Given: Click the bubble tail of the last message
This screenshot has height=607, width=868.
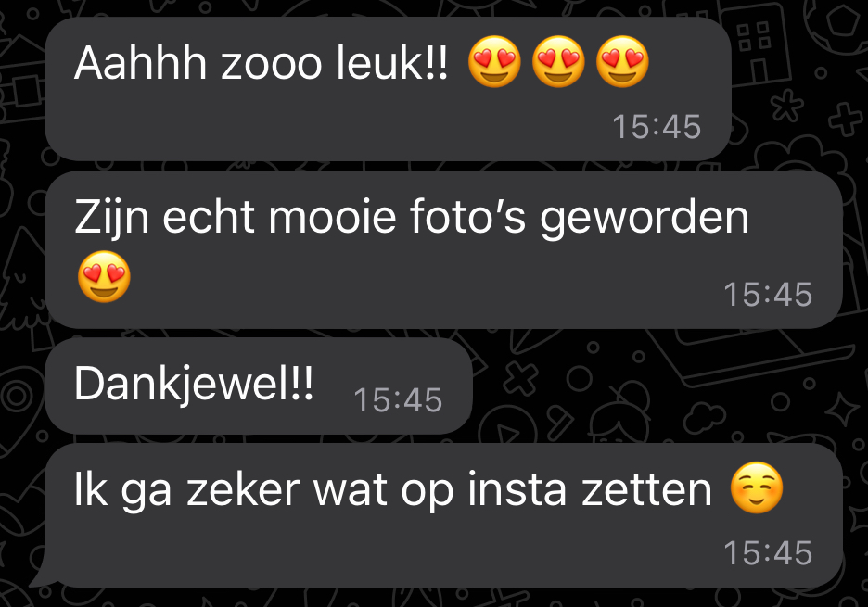Looking at the screenshot, I should point(45,570).
